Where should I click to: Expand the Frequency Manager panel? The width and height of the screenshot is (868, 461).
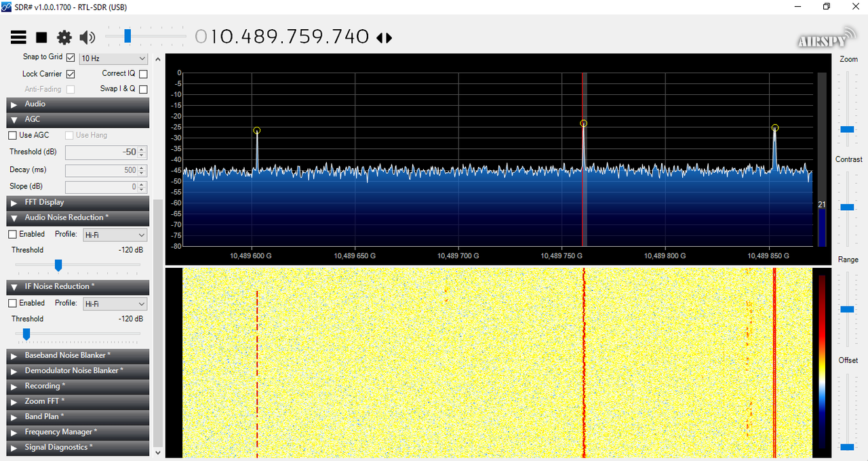click(78, 432)
